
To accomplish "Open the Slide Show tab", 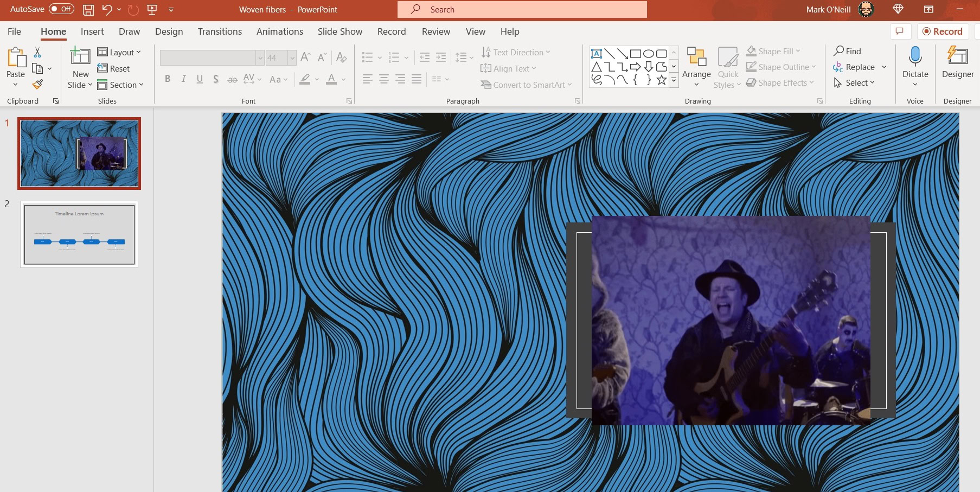I will (340, 31).
